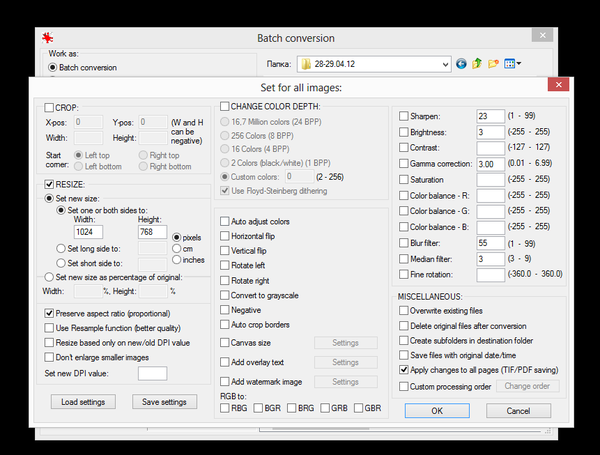Enable Rotate left checkbox
The image size is (600, 455).
(x=225, y=265)
